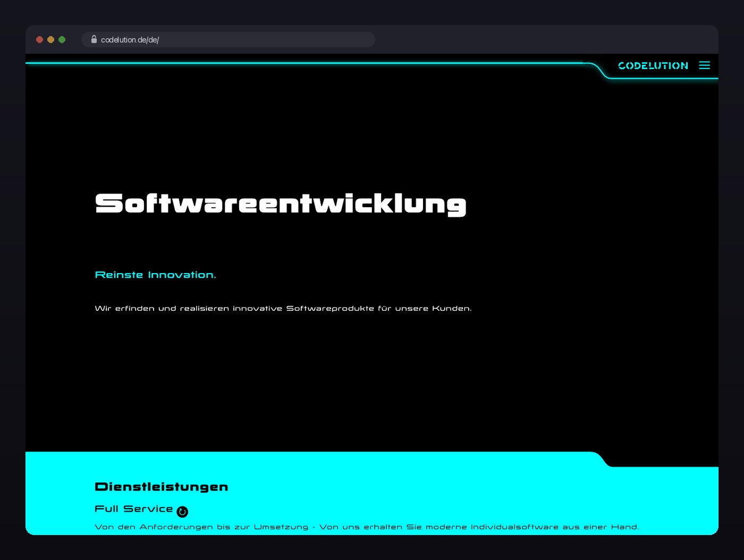Click the line starting Von den Anforderungen

[367, 527]
